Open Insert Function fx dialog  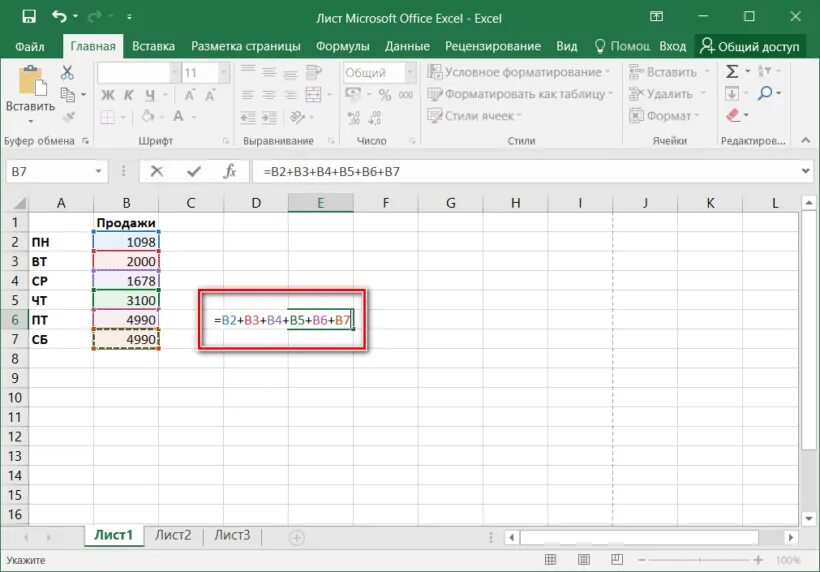point(230,171)
